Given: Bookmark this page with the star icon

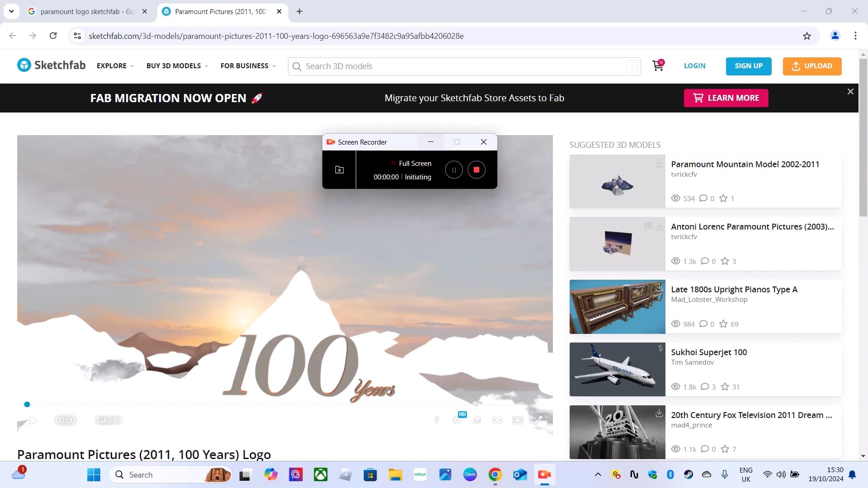Looking at the screenshot, I should pos(807,36).
